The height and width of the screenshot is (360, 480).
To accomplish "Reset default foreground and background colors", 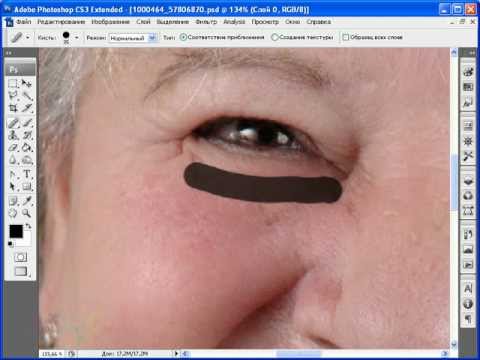I will [x=11, y=244].
